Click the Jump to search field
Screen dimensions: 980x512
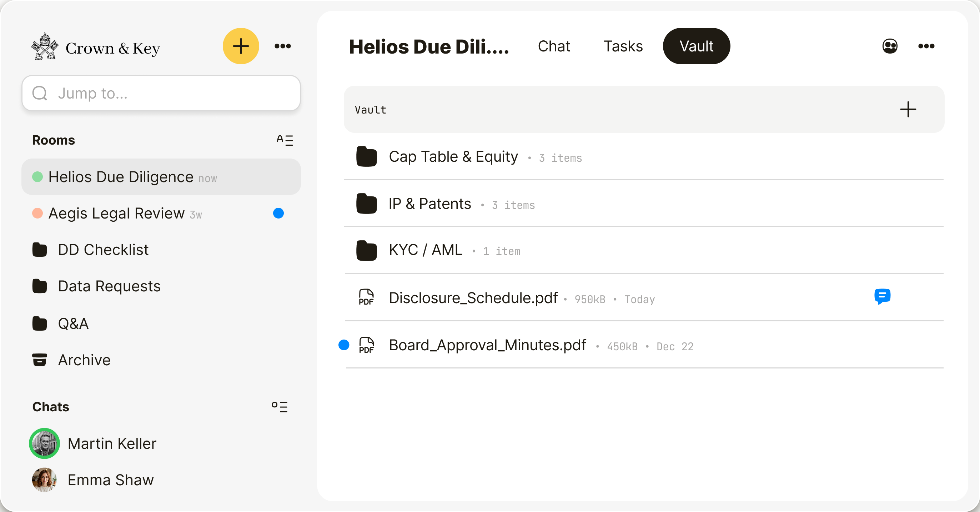(x=161, y=93)
